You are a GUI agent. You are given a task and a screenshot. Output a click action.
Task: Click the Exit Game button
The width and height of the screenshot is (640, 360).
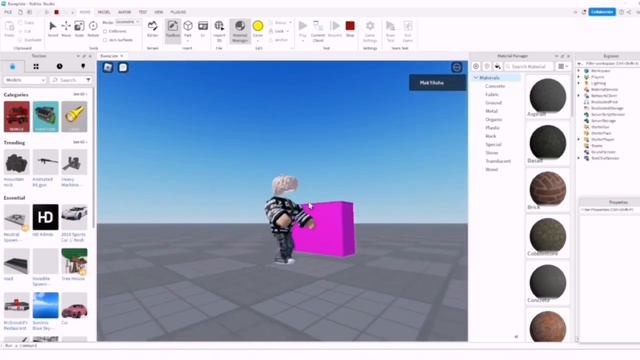pyautogui.click(x=407, y=31)
